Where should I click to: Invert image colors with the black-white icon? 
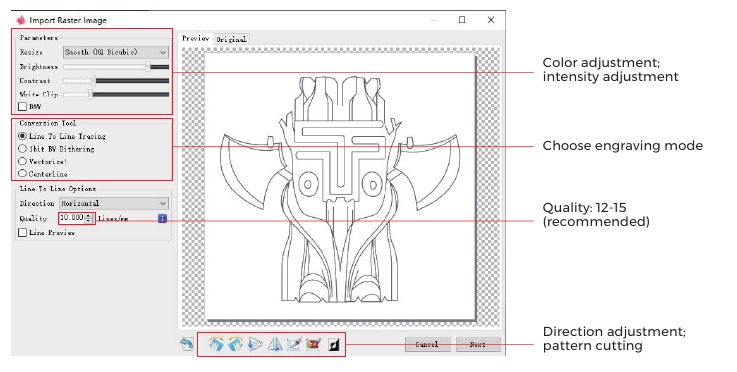[333, 345]
